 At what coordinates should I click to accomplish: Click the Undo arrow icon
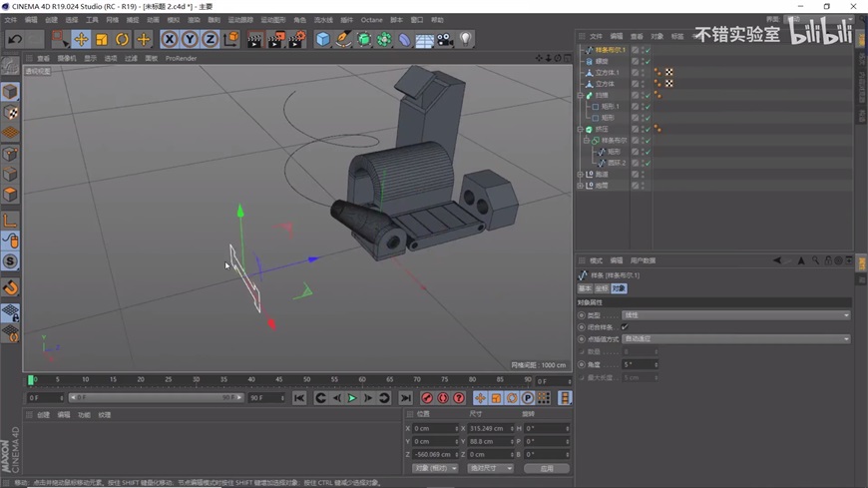pos(15,40)
